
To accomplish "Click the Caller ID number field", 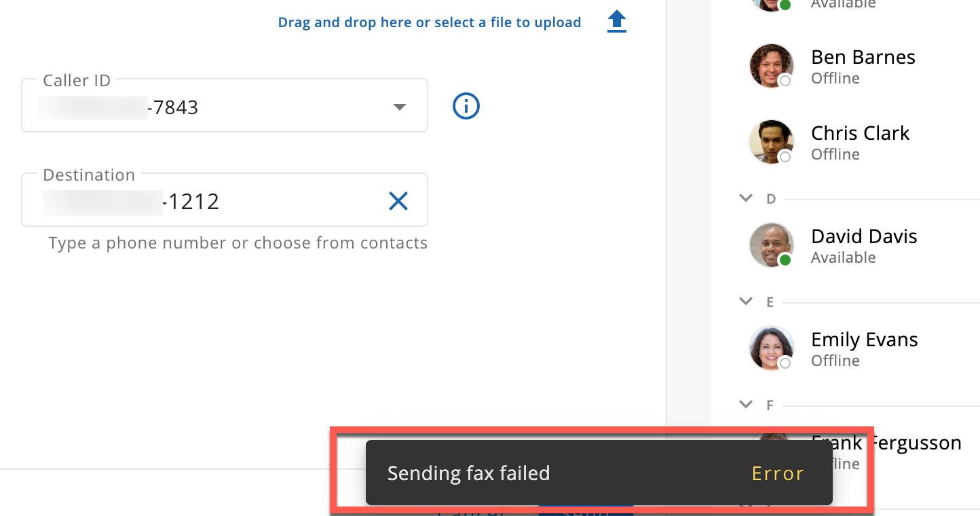I will pos(225,105).
